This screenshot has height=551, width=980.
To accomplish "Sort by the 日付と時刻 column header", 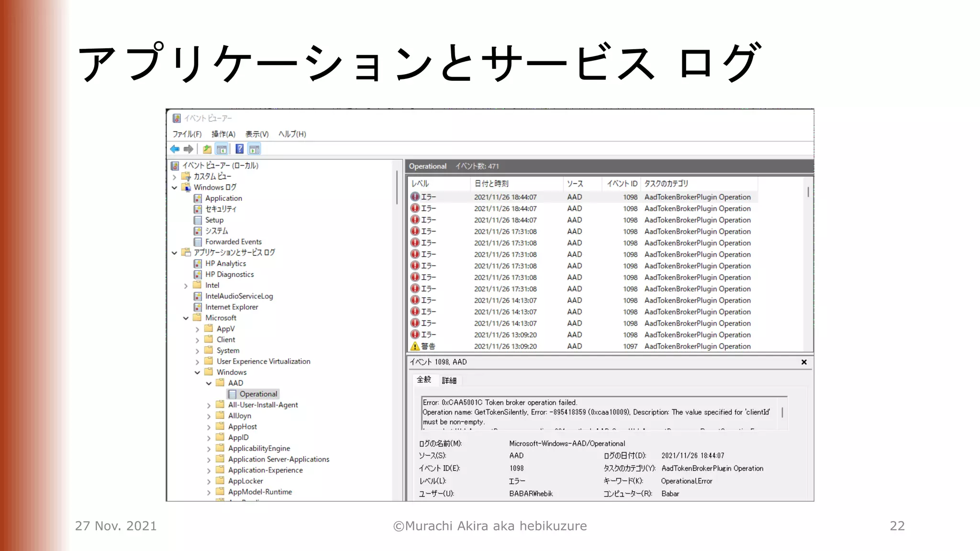I will tap(491, 184).
